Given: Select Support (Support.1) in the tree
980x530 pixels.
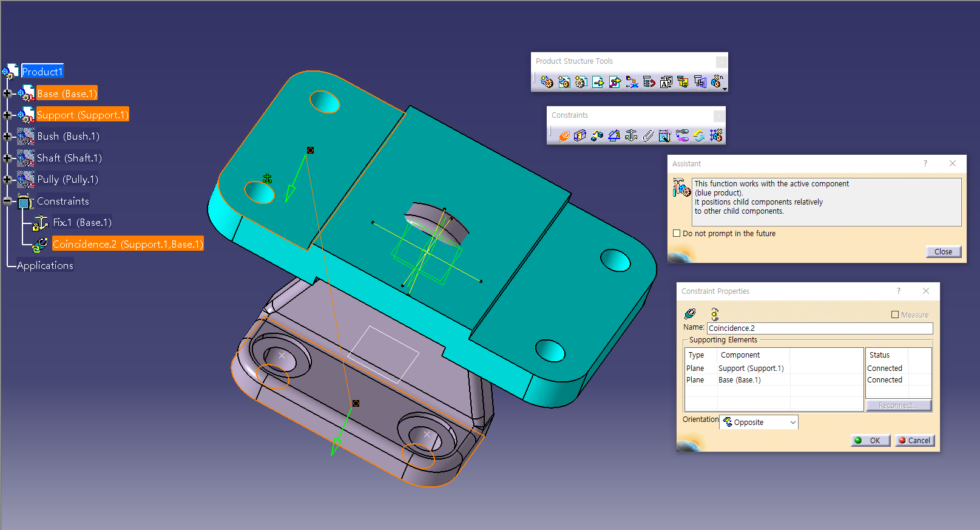Looking at the screenshot, I should [83, 115].
